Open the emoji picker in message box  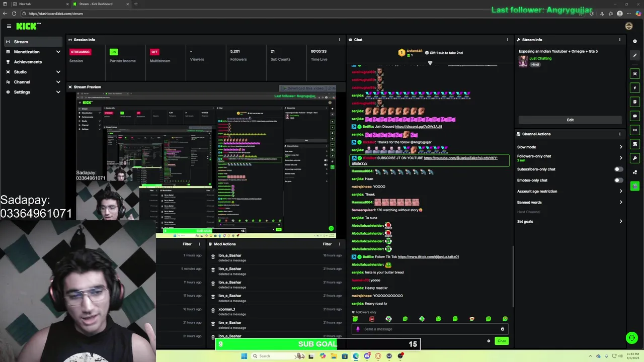[x=502, y=329]
